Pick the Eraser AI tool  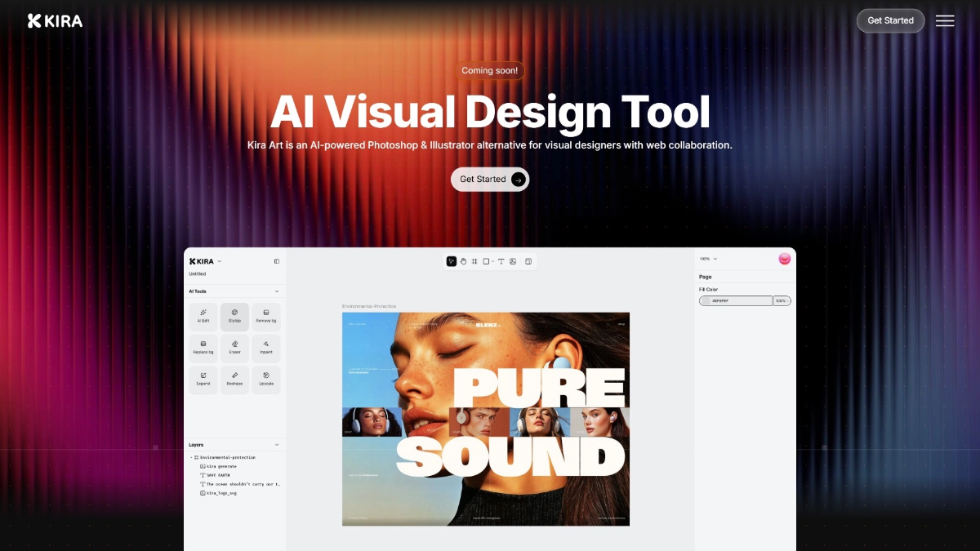[234, 349]
